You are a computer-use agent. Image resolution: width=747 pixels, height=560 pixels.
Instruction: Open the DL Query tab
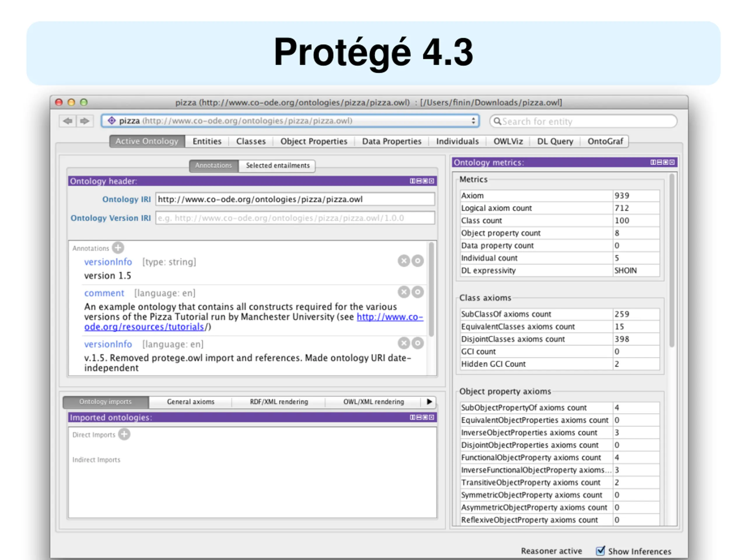555,141
